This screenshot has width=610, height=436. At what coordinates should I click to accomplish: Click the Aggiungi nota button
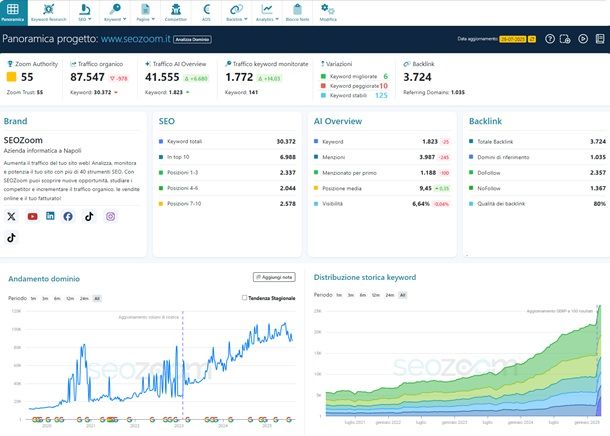275,277
